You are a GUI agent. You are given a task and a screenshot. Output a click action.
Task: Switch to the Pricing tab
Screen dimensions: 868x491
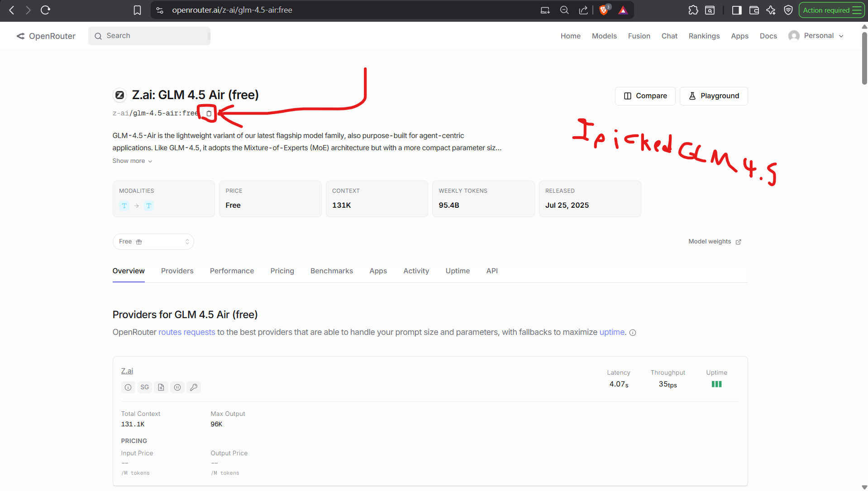282,271
